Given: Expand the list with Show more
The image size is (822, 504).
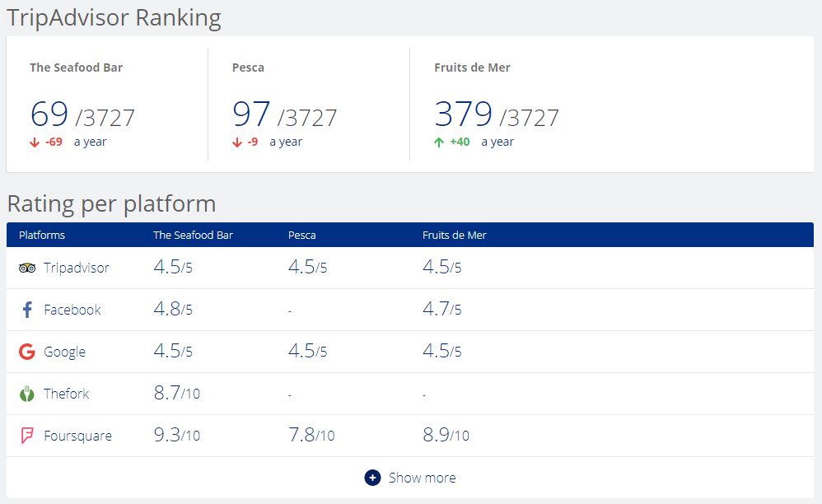Looking at the screenshot, I should coord(410,478).
